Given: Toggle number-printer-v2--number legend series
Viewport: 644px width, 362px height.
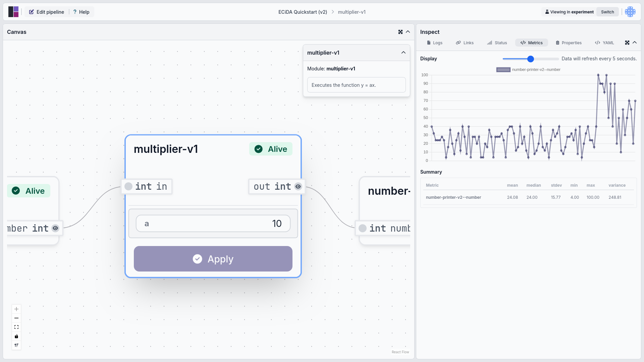Looking at the screenshot, I should (528, 70).
